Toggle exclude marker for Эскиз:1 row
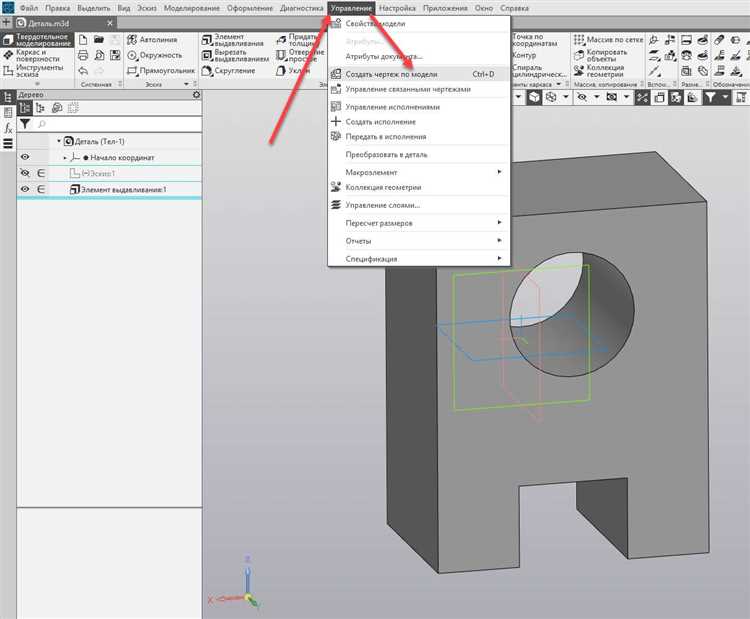This screenshot has width=750, height=619. [x=41, y=173]
